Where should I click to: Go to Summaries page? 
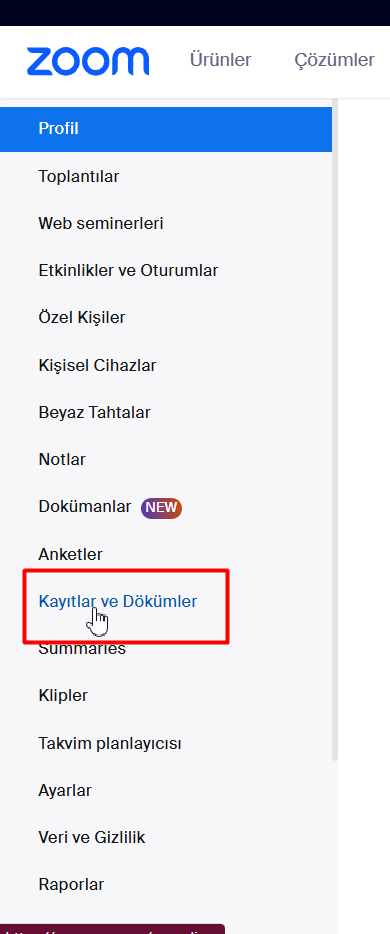coord(82,648)
